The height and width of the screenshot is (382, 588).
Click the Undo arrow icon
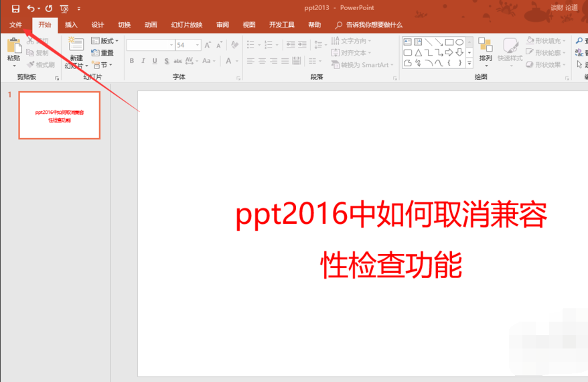tap(31, 8)
